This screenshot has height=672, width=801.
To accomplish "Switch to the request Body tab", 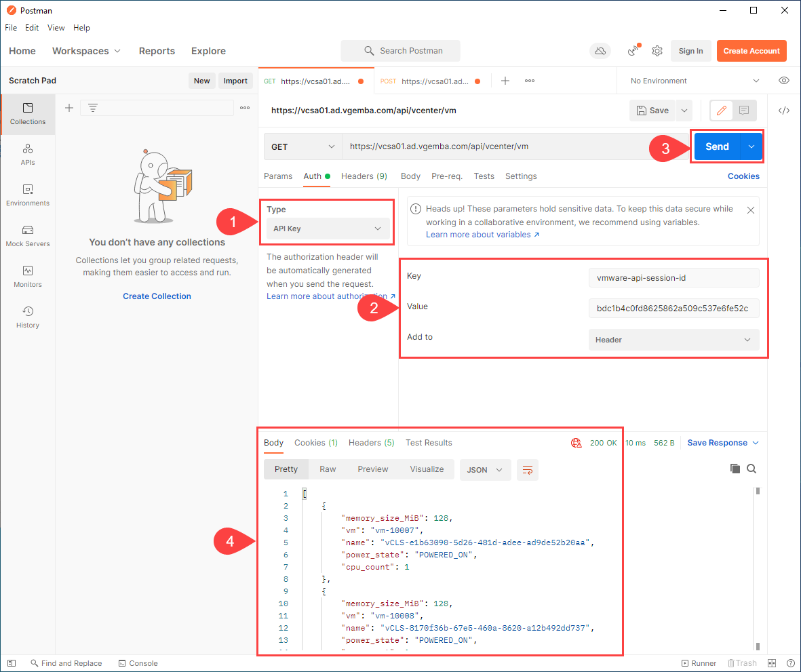I will (410, 176).
